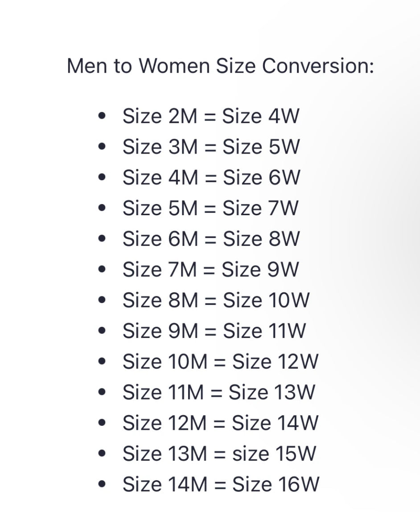
Task: Select the Size 8M = Size 10W line
Action: pos(216,300)
